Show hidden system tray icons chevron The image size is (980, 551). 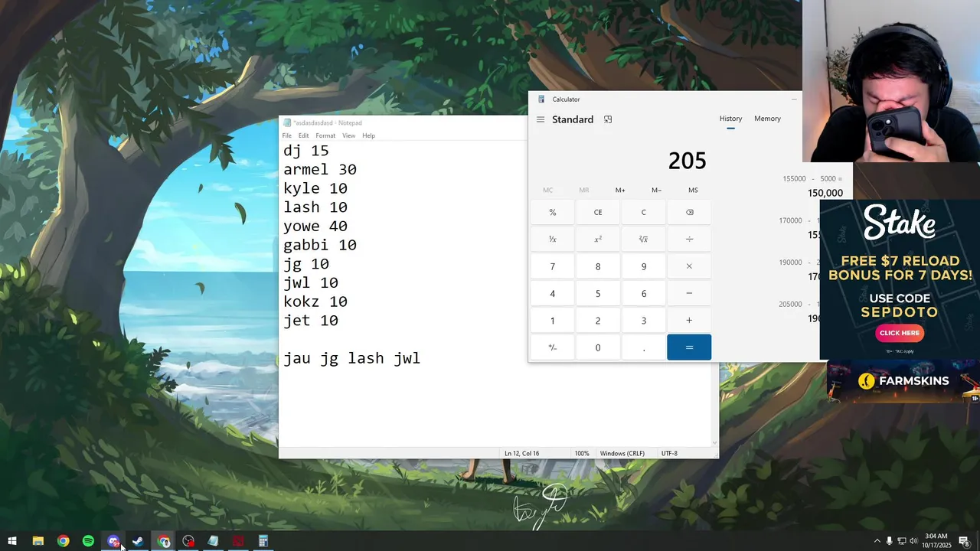point(877,541)
